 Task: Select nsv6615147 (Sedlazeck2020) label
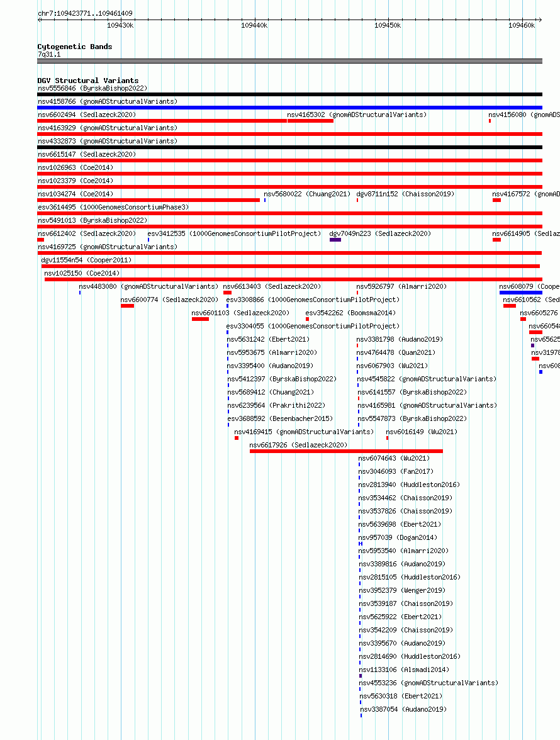pos(87,154)
